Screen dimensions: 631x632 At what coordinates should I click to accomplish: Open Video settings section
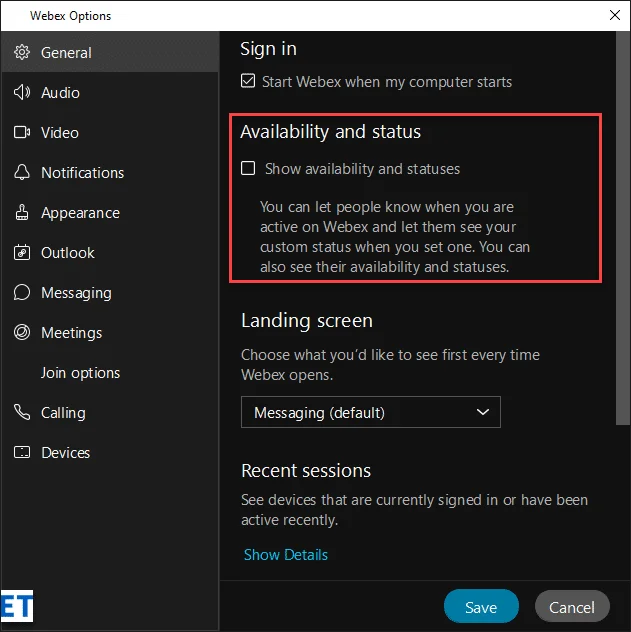(x=110, y=132)
